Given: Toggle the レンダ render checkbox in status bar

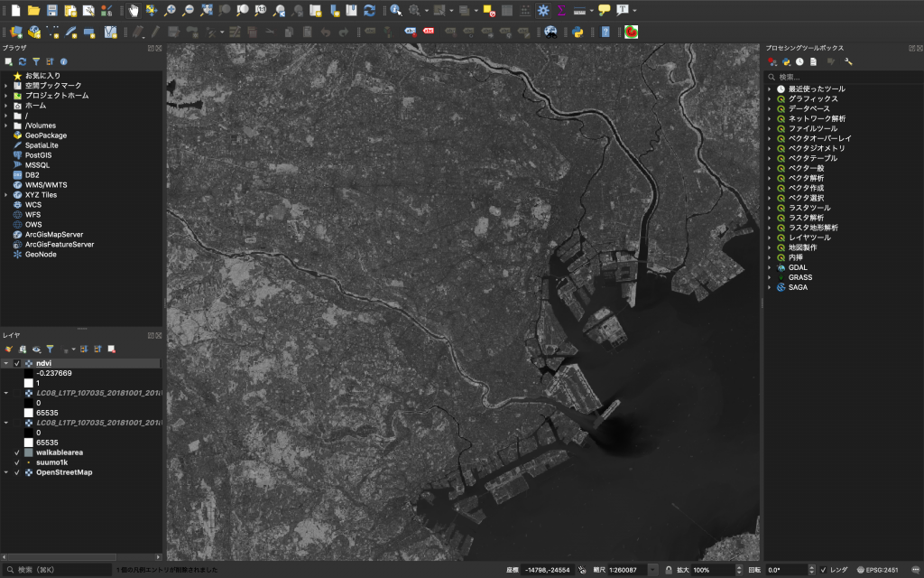Looking at the screenshot, I should point(823,570).
